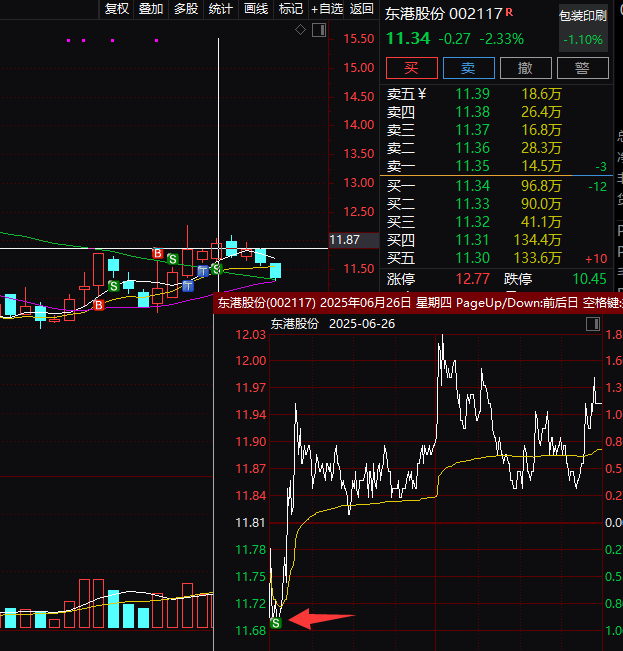Open the 复权 adjustment menu
Image resolution: width=623 pixels, height=651 pixels.
[x=117, y=9]
